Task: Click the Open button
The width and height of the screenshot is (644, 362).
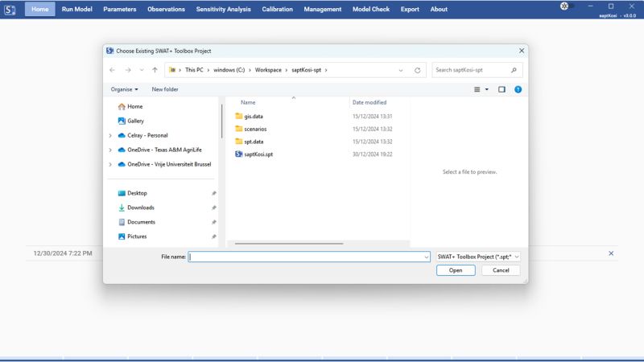Action: click(x=456, y=270)
